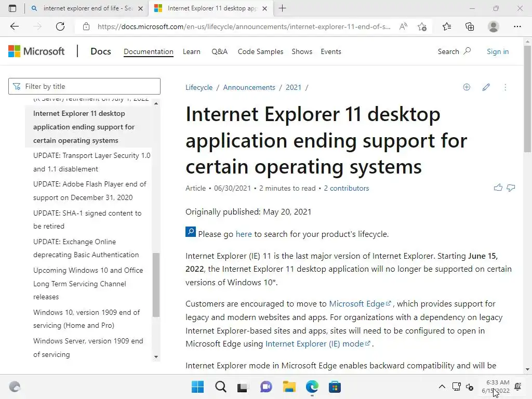
Task: Open the Collections icon
Action: 470,26
